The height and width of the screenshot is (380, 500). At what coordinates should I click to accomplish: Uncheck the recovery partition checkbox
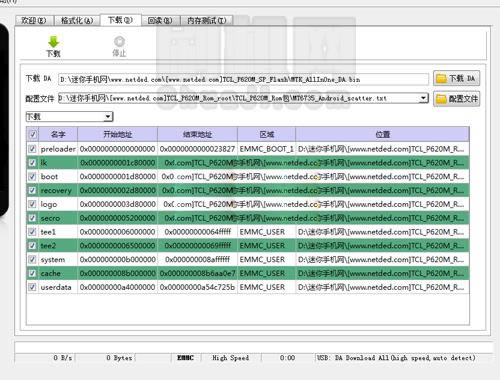click(x=32, y=190)
